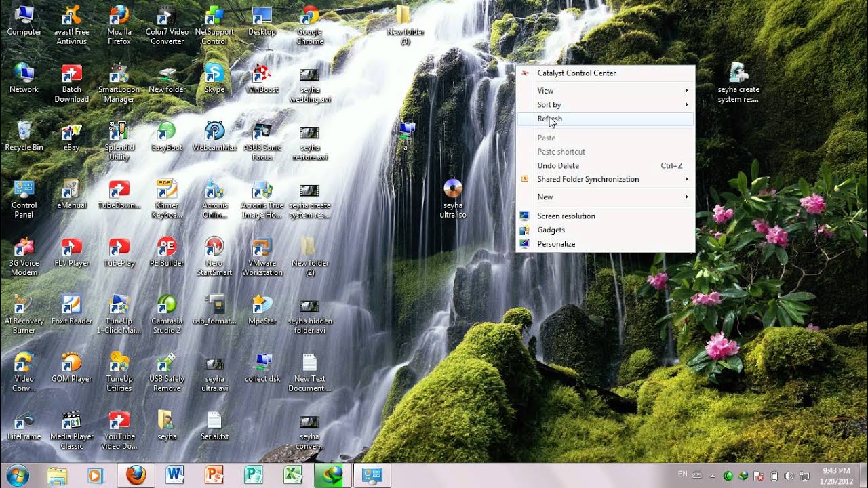Click Refresh in the context menu
Screen dimensions: 868x488
coord(606,119)
